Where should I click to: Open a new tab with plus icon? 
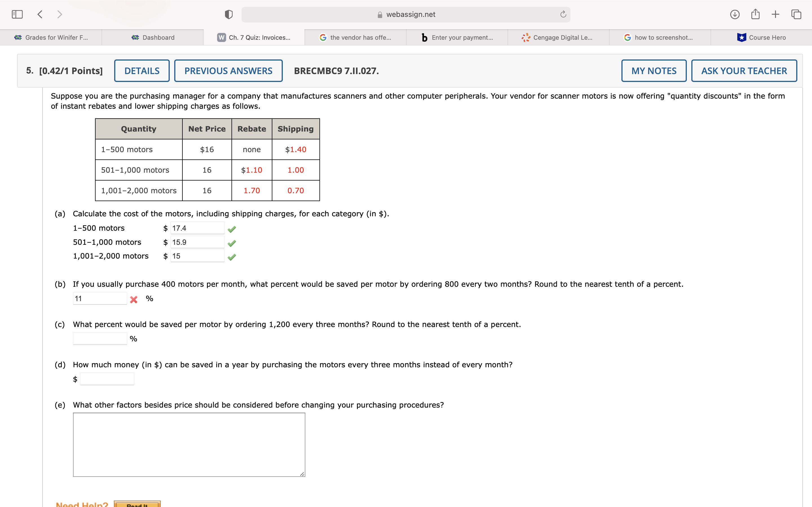pyautogui.click(x=775, y=14)
